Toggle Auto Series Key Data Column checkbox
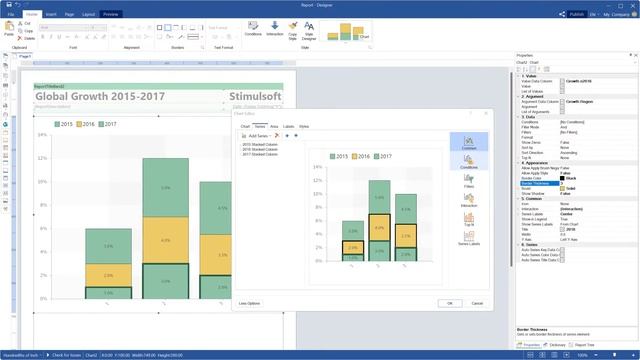The height and width of the screenshot is (360, 640). 562,250
